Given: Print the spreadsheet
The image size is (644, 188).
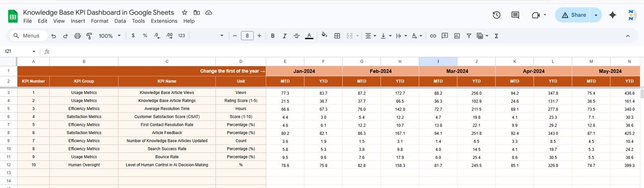Looking at the screenshot, I should (77, 36).
